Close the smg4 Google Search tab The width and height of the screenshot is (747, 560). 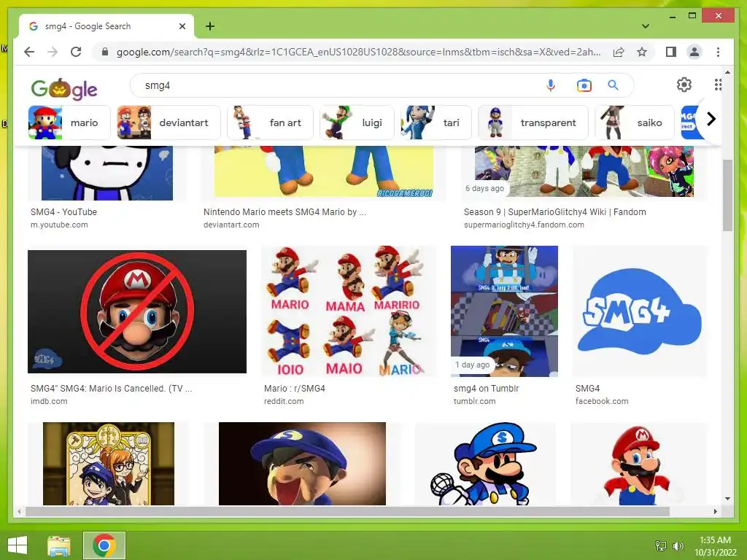182,26
